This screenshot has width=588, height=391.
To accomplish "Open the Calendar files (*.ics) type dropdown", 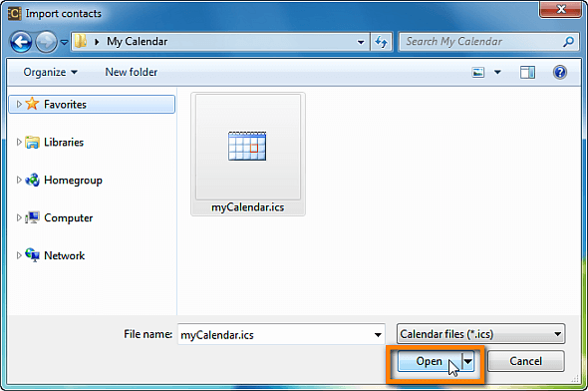I will pyautogui.click(x=480, y=334).
